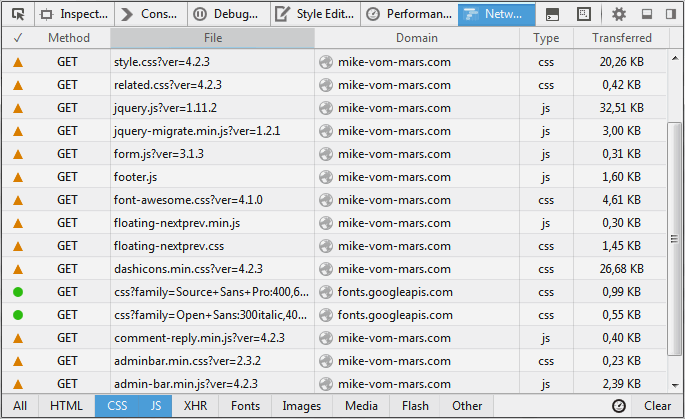Switch to the Console tab
Viewport: 685px width, 419px height.
[151, 14]
